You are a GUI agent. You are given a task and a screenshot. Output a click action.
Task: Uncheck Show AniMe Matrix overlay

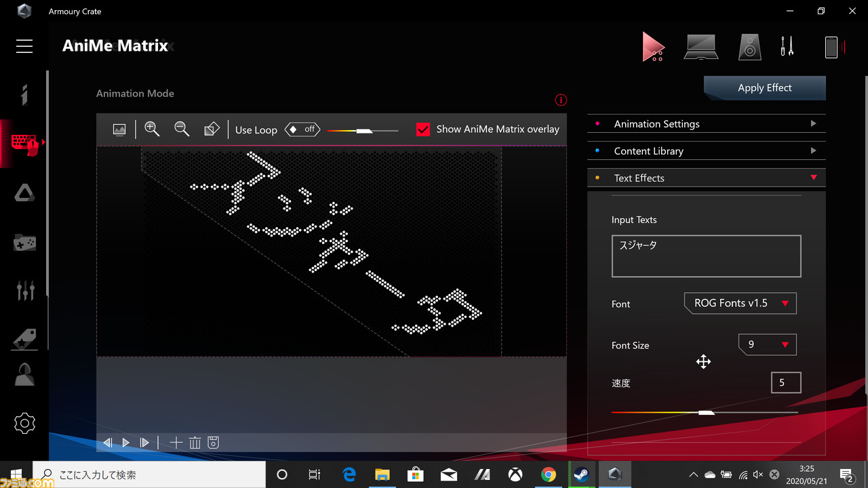[x=423, y=129]
